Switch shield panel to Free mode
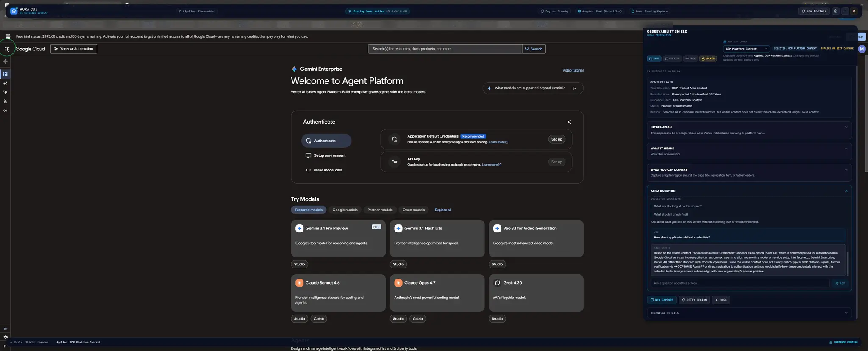868x351 pixels. click(x=690, y=59)
